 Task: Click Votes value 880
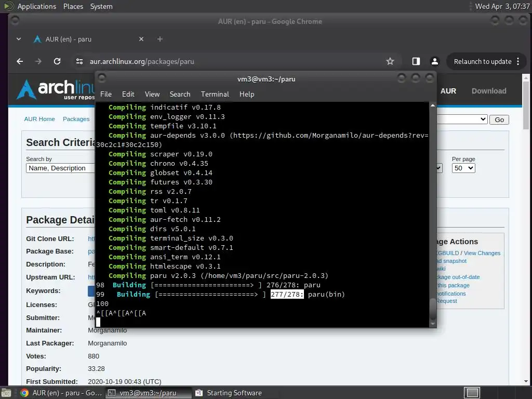(x=94, y=356)
